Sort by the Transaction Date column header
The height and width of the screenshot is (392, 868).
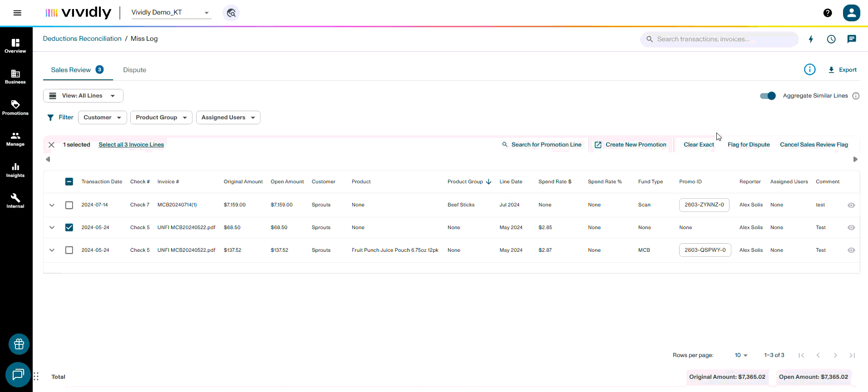pyautogui.click(x=102, y=181)
